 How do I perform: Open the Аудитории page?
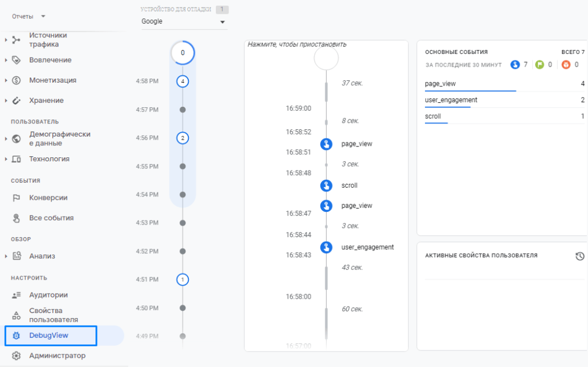pos(48,295)
